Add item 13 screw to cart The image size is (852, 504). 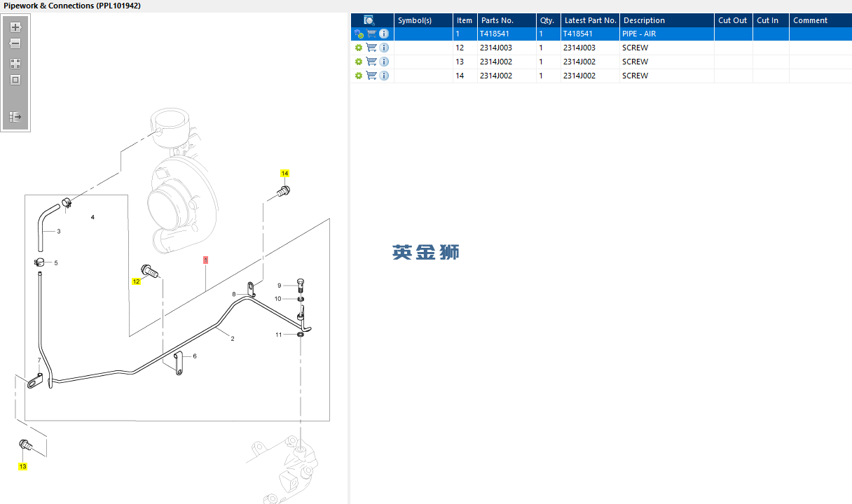pos(371,62)
